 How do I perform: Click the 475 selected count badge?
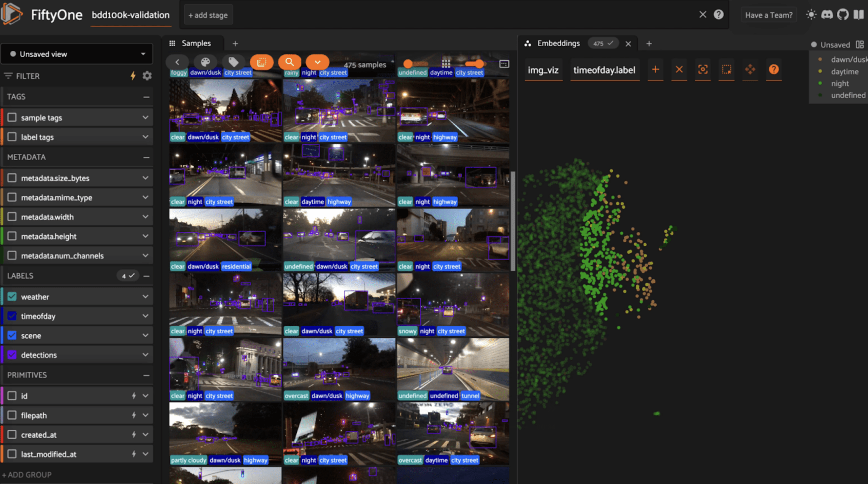coord(603,43)
